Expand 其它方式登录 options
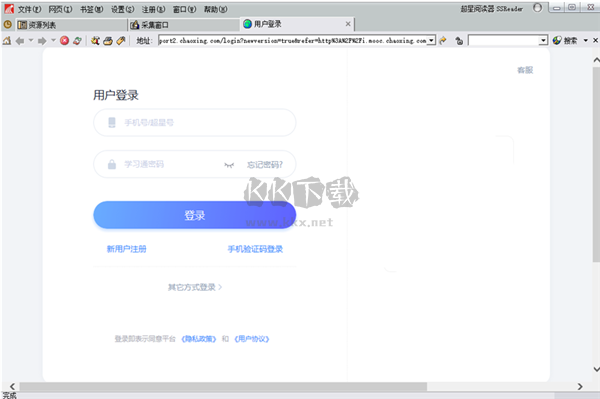This screenshot has width=600, height=399. [x=195, y=287]
